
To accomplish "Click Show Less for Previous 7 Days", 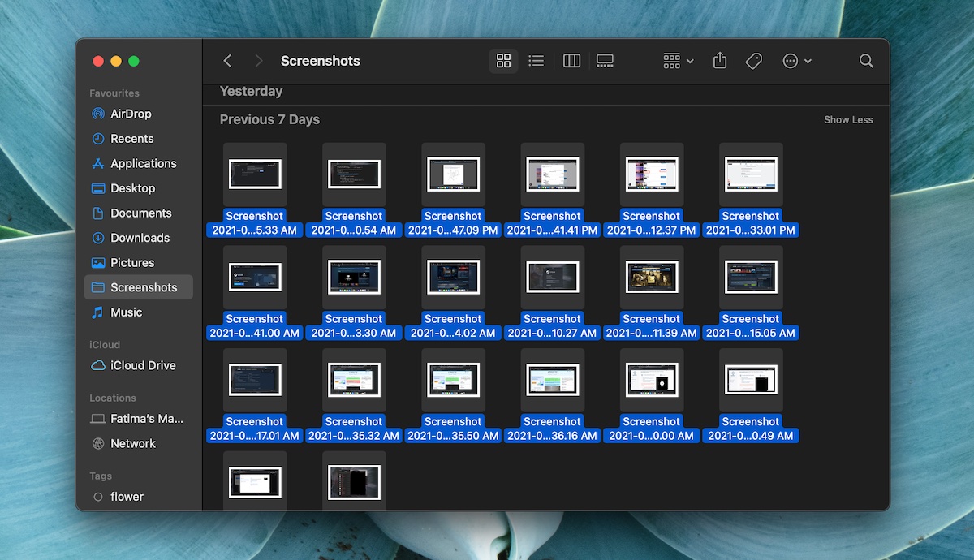I will pyautogui.click(x=848, y=119).
